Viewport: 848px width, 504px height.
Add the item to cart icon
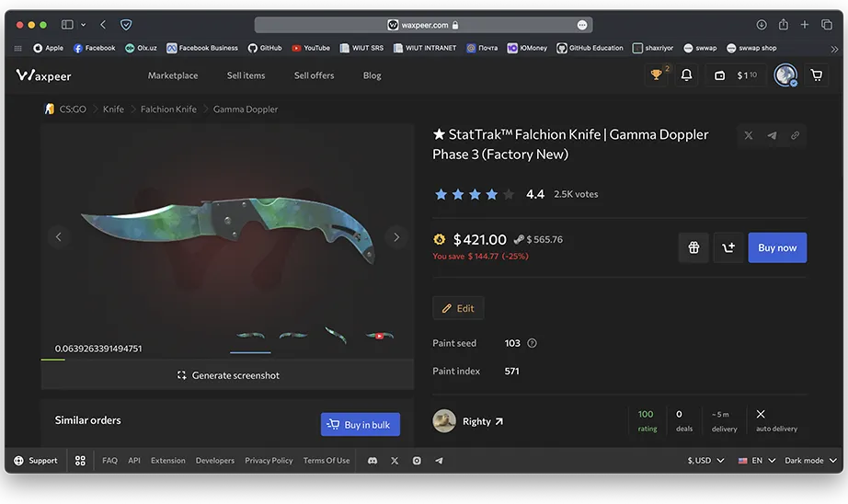(x=728, y=247)
